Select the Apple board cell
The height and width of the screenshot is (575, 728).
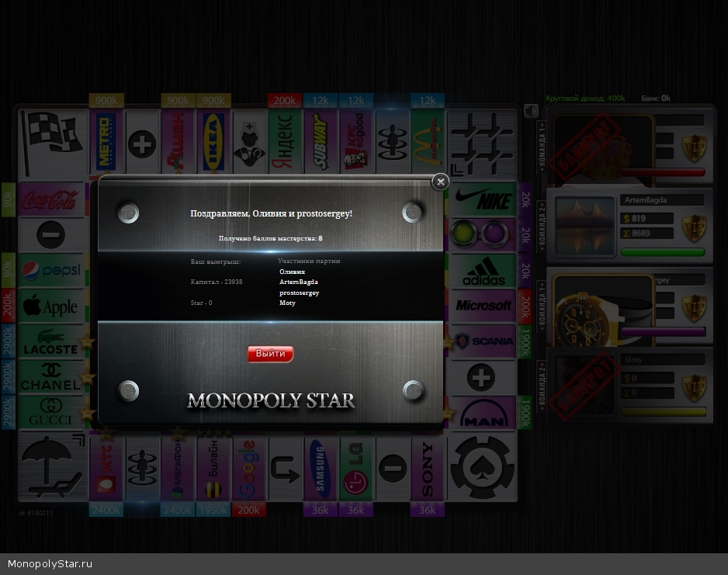51,306
